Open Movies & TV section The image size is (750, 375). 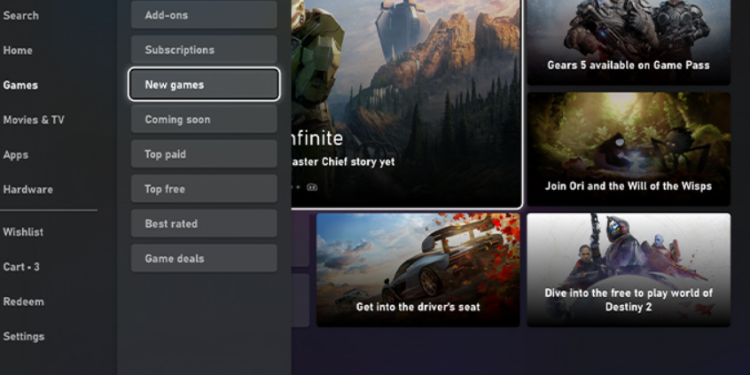point(33,120)
